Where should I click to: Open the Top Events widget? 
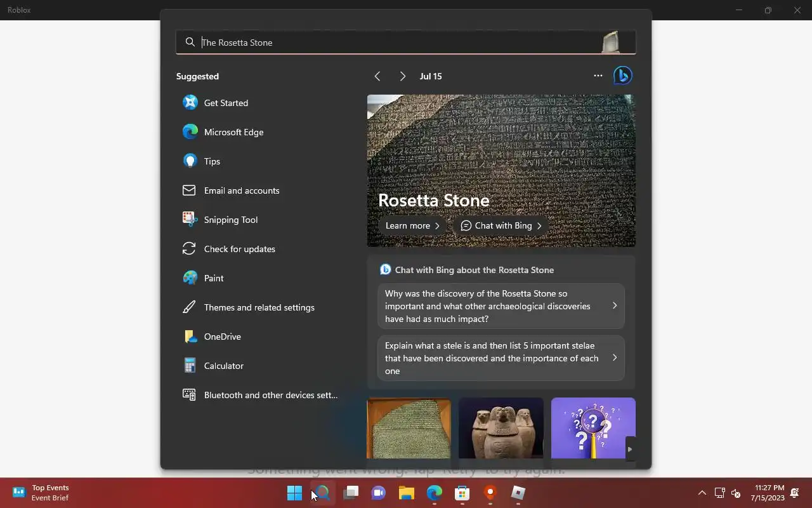[x=41, y=493]
